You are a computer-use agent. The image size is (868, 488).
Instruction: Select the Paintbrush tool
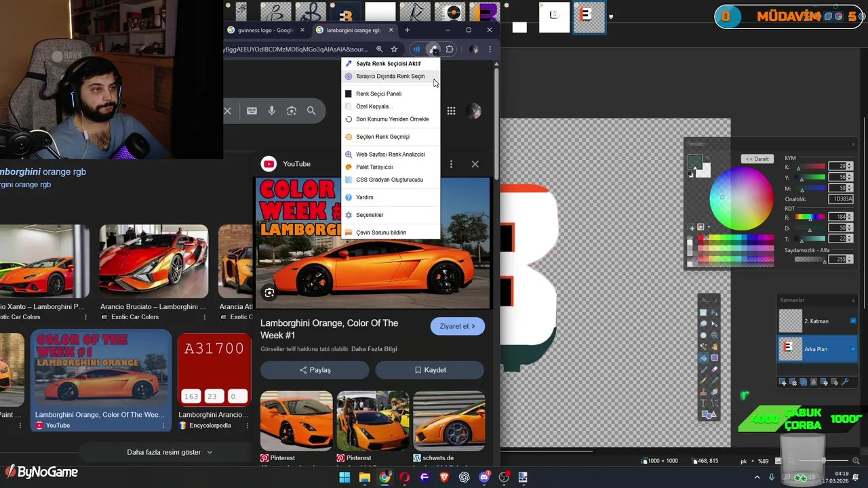click(703, 369)
